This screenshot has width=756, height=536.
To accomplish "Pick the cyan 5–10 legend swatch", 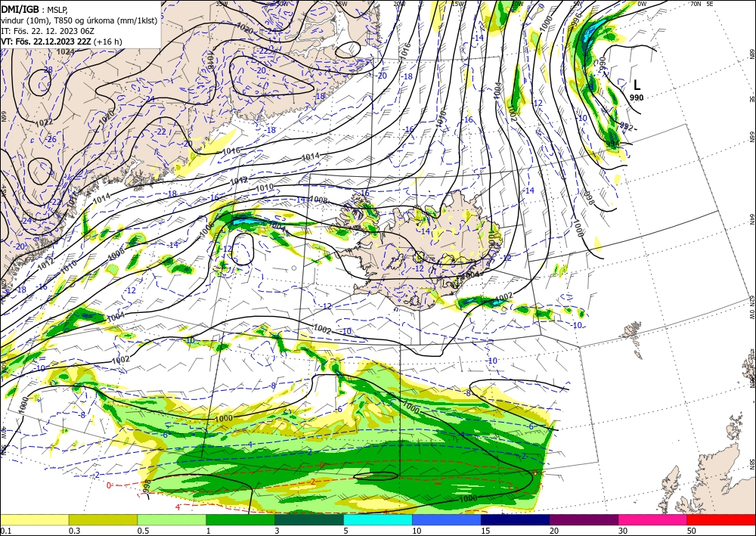I will tap(378, 519).
